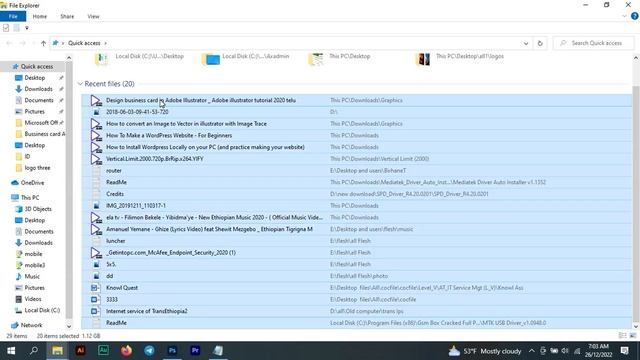Click the Word document icon of Knowl Quest
640x360 pixels.
95,288
